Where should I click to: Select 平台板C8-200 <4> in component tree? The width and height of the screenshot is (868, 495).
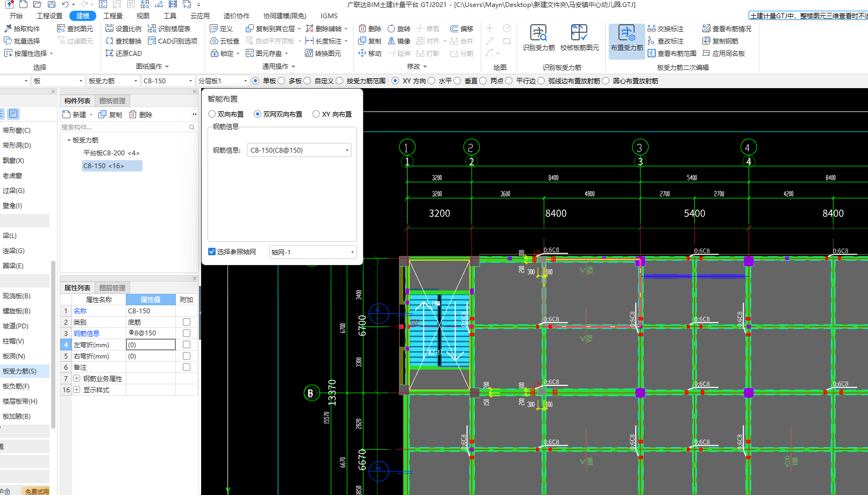pos(111,153)
